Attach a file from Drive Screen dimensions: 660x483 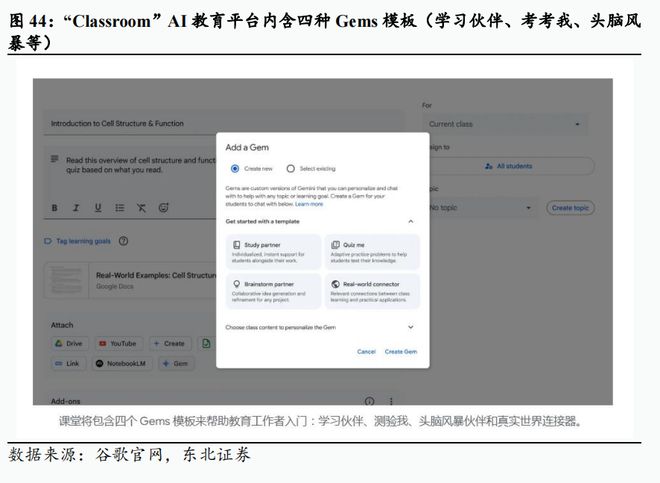tap(69, 344)
